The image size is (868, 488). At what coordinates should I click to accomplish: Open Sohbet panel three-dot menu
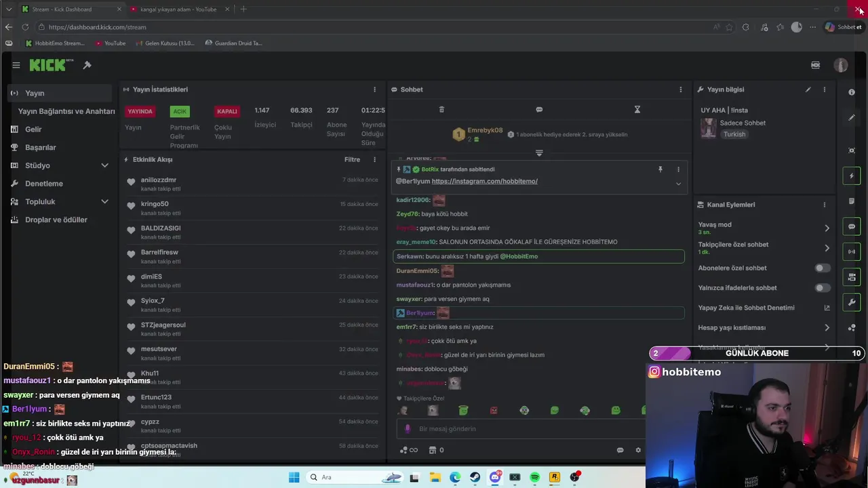pos(680,89)
